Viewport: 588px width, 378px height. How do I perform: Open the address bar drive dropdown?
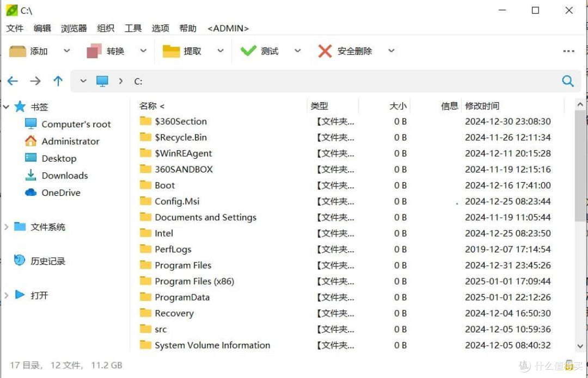[x=83, y=80]
